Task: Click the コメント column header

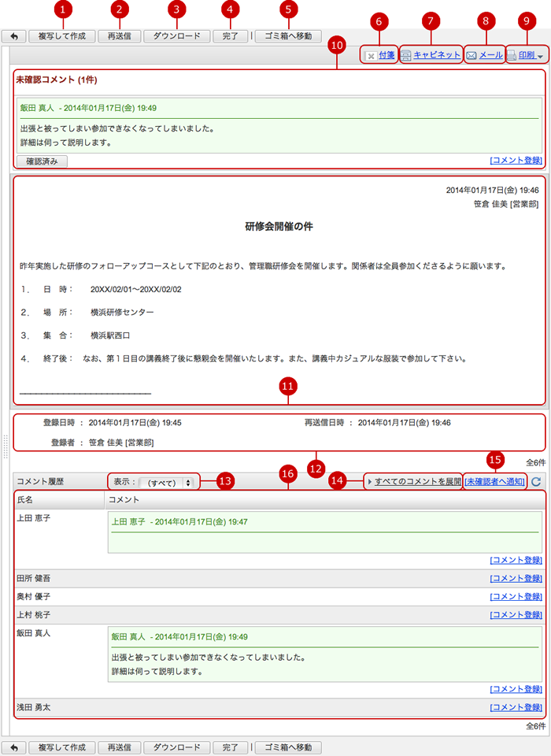Action: coord(325,500)
